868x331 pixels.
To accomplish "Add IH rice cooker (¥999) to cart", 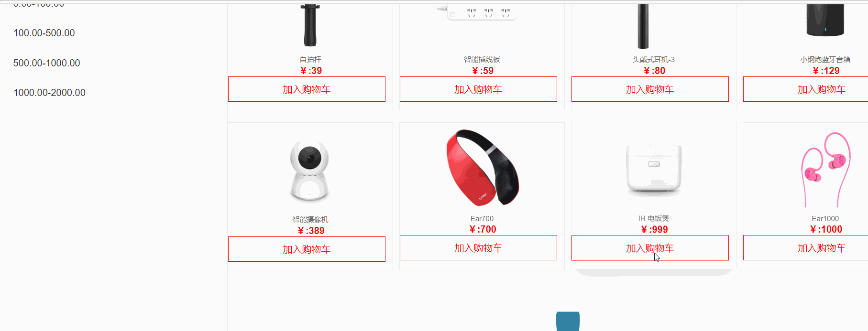I will pyautogui.click(x=650, y=248).
